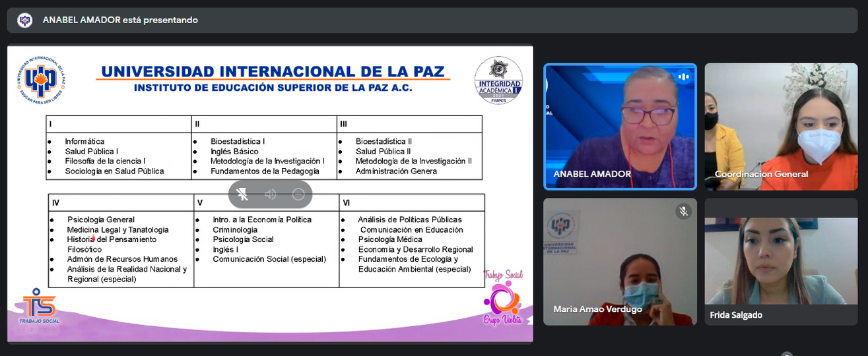Click the Universidad Internacional de La Paz heading
Image resolution: width=868 pixels, height=356 pixels.
(273, 71)
